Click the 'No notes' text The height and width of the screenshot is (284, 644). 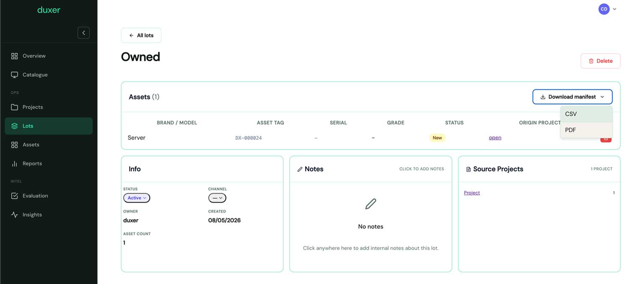pos(371,227)
